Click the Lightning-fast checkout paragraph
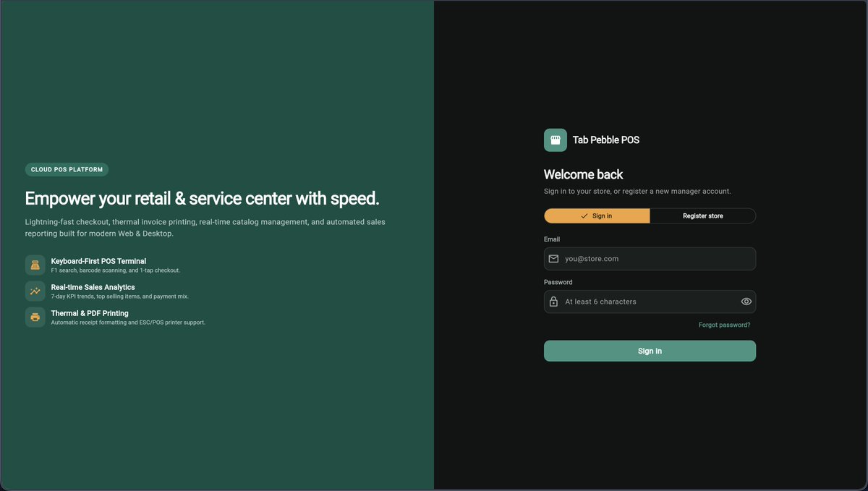The height and width of the screenshot is (491, 868). click(x=205, y=228)
